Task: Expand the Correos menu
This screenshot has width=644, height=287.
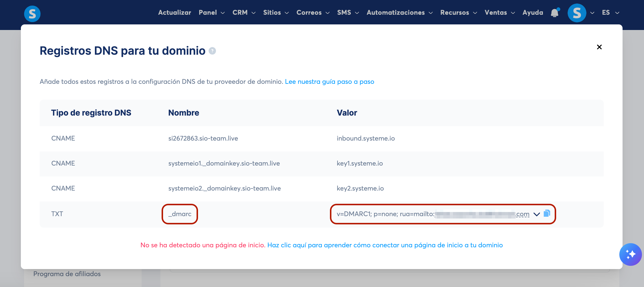Action: point(313,12)
